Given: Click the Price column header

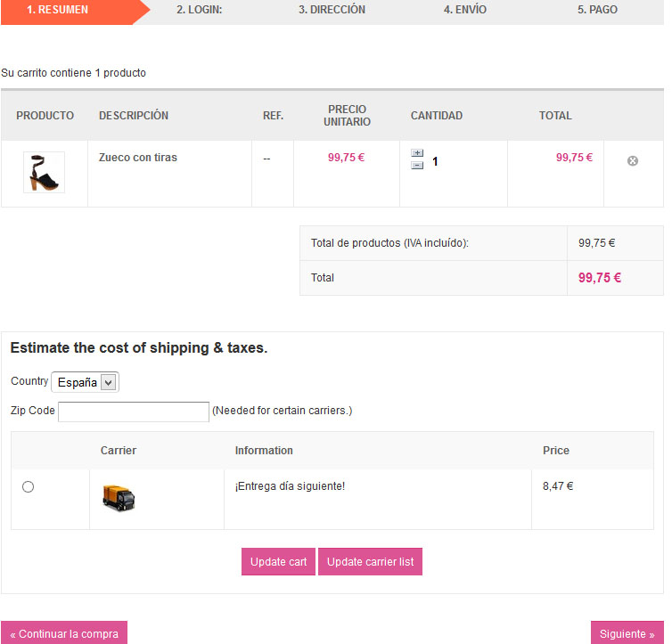Looking at the screenshot, I should point(556,451).
